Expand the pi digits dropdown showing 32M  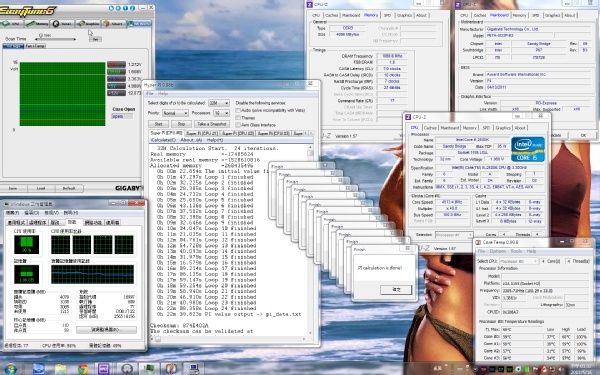[x=218, y=103]
